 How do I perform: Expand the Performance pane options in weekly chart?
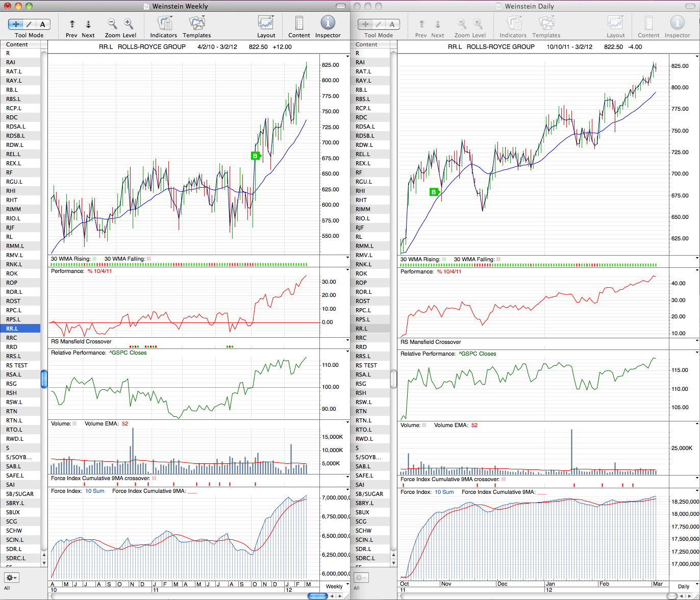[348, 271]
